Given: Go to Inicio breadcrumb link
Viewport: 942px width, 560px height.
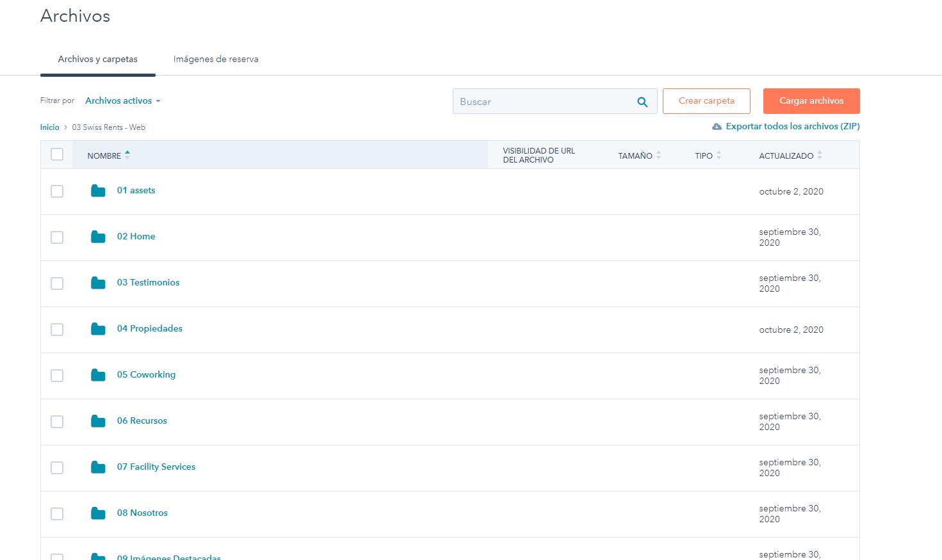Looking at the screenshot, I should (x=49, y=127).
